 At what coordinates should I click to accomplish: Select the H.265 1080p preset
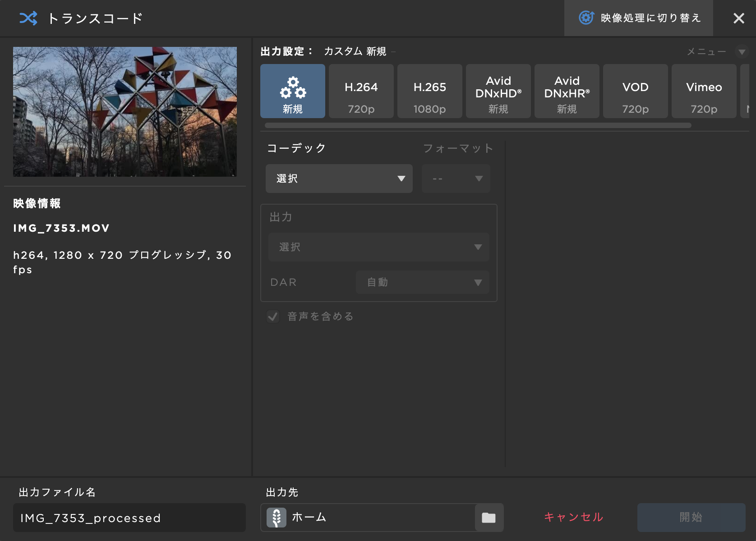click(430, 91)
